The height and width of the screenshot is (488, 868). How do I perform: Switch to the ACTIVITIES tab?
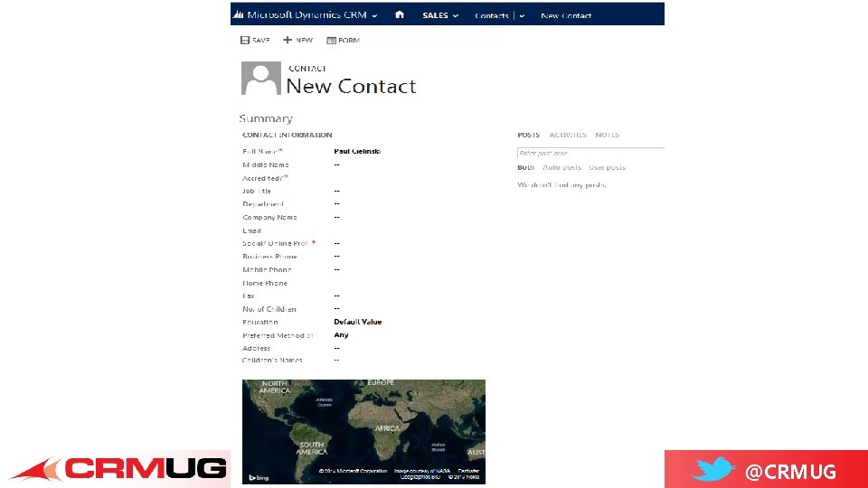tap(568, 135)
